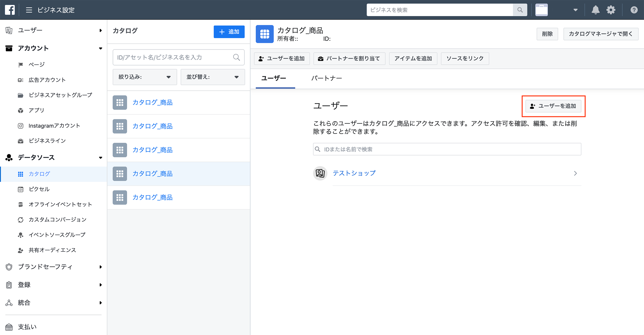Click the 削除 delete button
The width and height of the screenshot is (644, 335).
[x=547, y=34]
